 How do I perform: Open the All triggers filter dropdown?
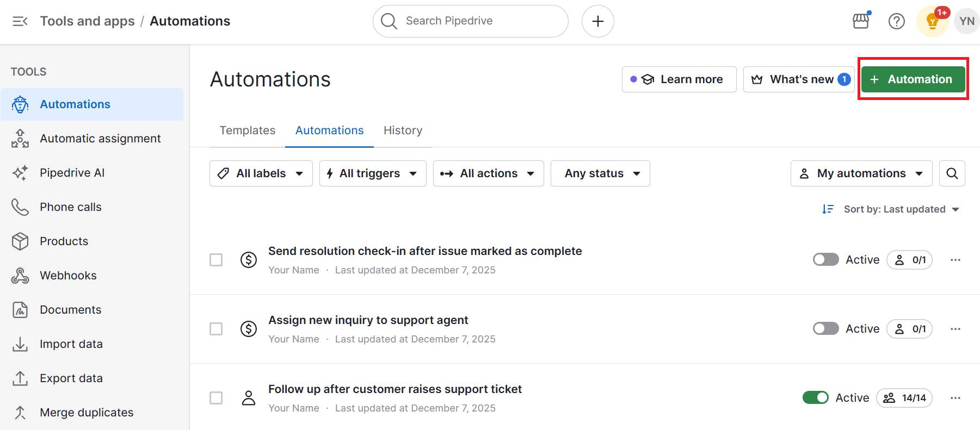pos(373,173)
